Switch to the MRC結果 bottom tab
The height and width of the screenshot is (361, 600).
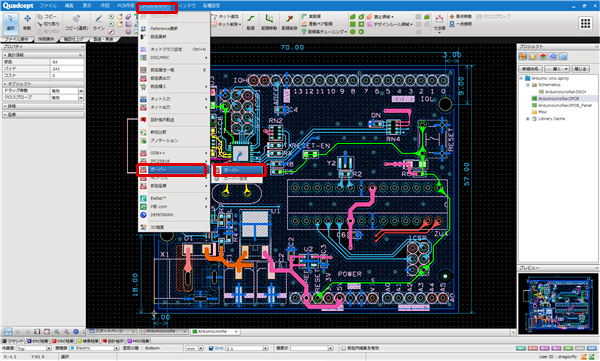(x=139, y=341)
